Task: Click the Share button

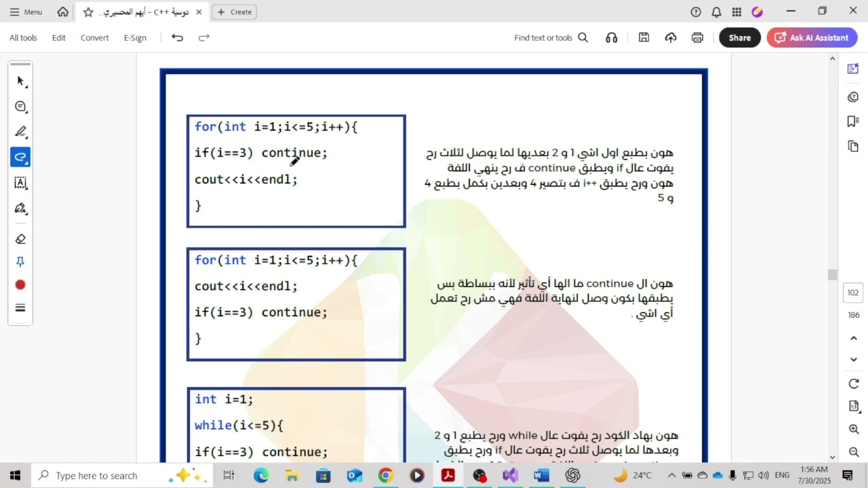Action: (739, 38)
